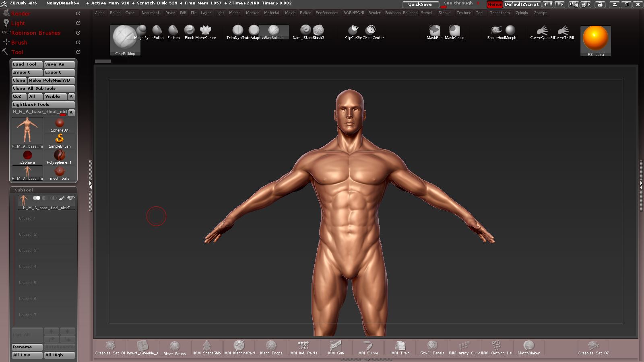Viewport: 644px width, 362px height.
Task: Open the Document menu
Action: 151,13
